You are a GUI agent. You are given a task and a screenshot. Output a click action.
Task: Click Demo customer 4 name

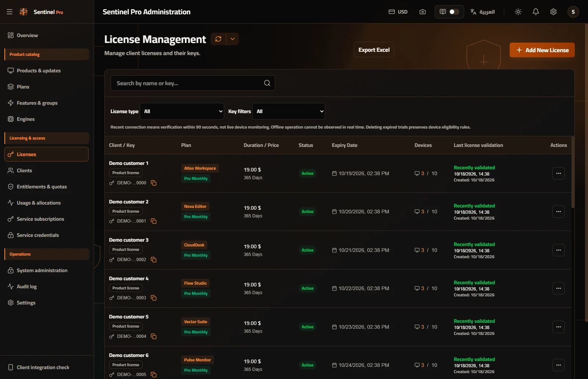click(129, 278)
